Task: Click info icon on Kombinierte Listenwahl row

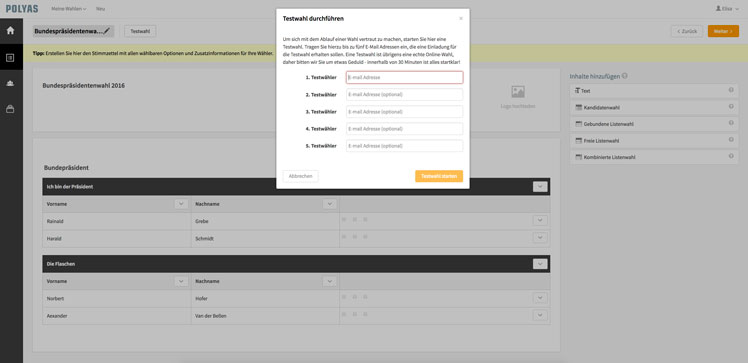Action: pos(731,156)
